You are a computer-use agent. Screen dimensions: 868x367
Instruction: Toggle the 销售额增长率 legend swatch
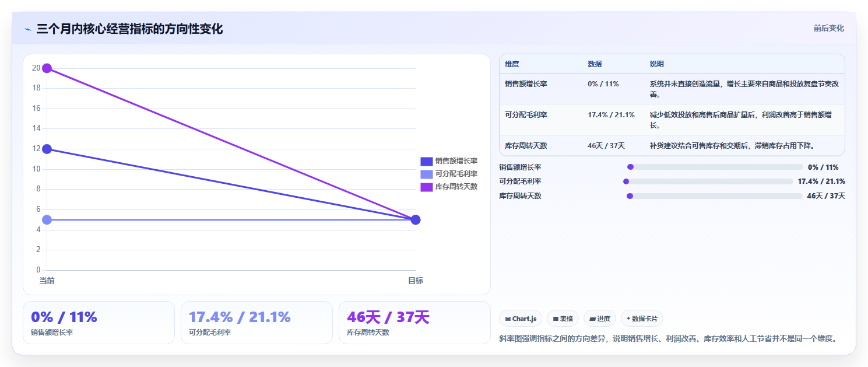(426, 161)
